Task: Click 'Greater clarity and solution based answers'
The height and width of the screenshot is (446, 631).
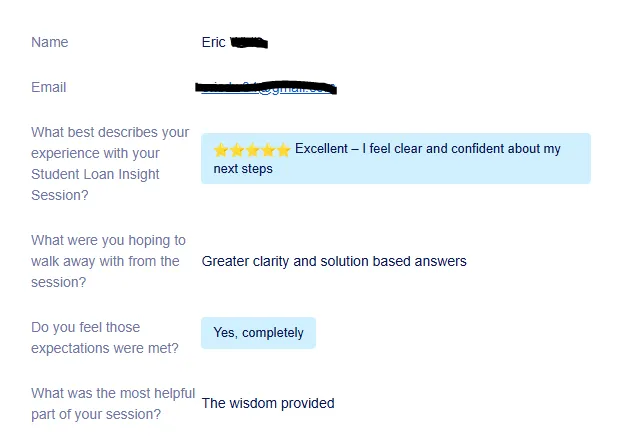Action: 334,261
